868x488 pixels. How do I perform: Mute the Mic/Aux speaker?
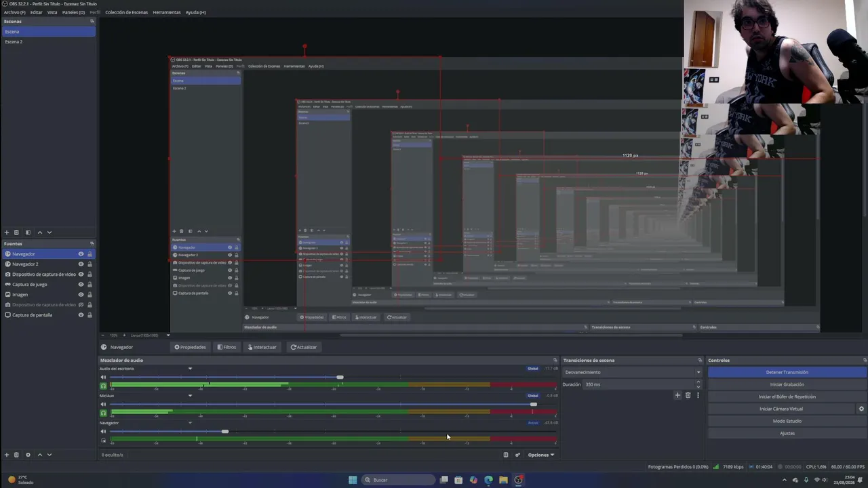pos(104,404)
